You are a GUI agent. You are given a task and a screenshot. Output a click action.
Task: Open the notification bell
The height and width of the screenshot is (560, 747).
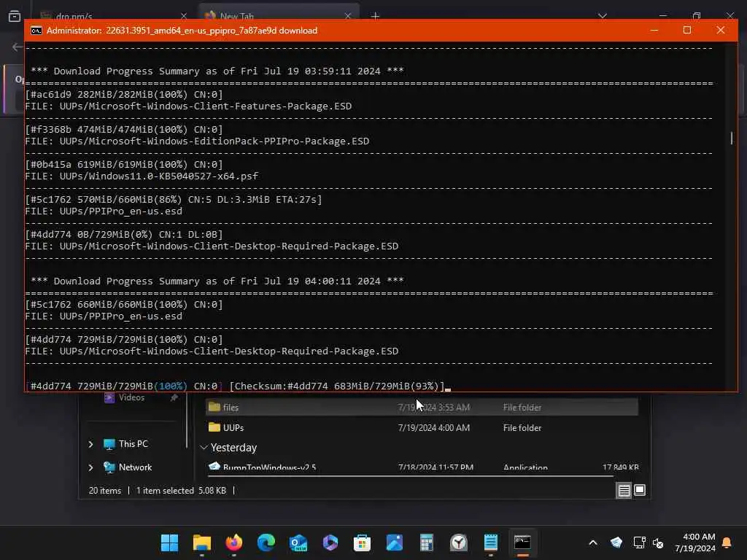click(x=727, y=542)
